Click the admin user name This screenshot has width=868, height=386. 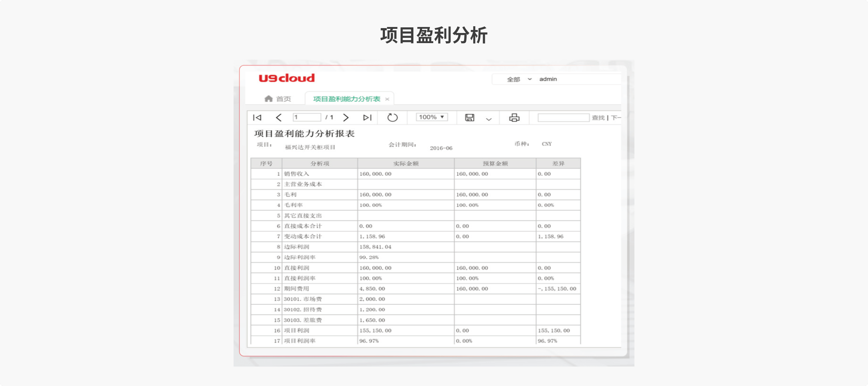click(548, 79)
